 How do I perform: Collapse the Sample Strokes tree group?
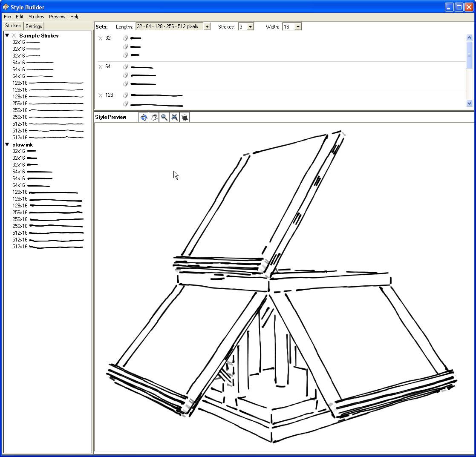[x=7, y=35]
